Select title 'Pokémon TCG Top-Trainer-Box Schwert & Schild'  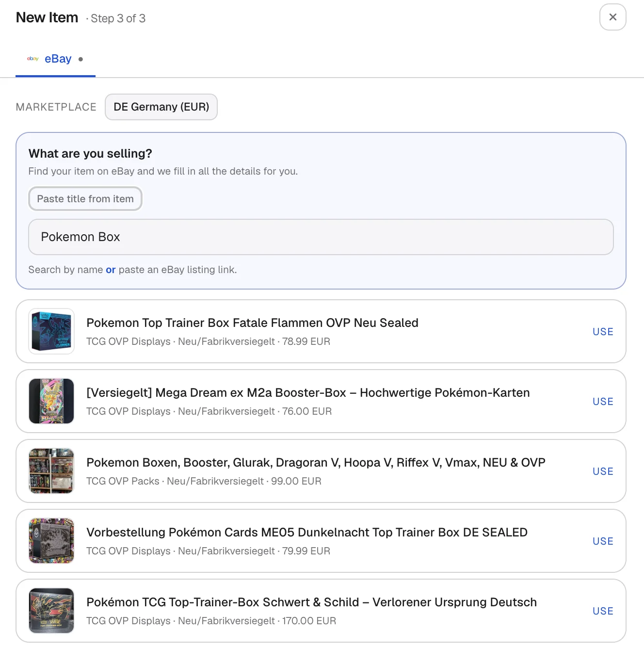(223, 602)
